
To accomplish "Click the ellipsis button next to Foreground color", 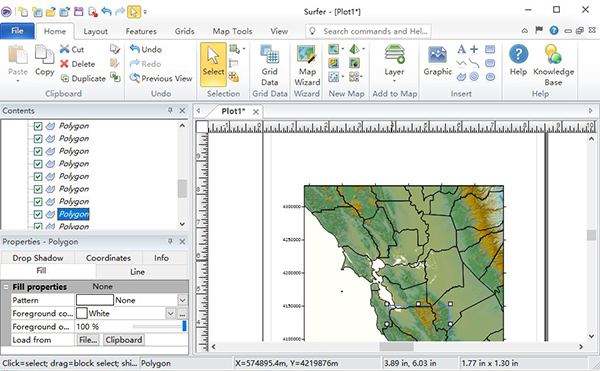I will [183, 313].
